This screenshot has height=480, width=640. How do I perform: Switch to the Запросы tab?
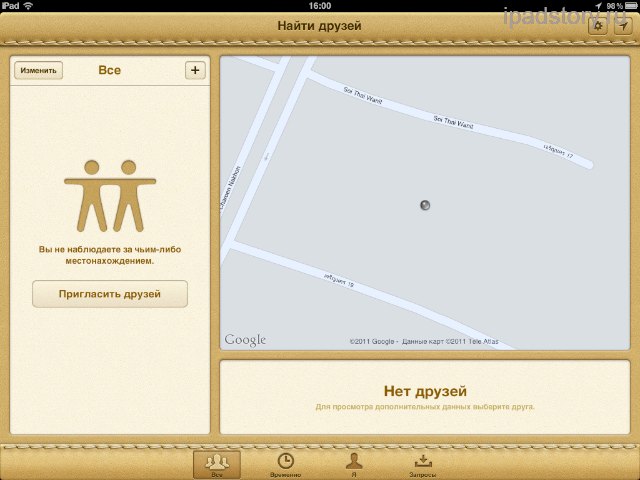(x=423, y=464)
